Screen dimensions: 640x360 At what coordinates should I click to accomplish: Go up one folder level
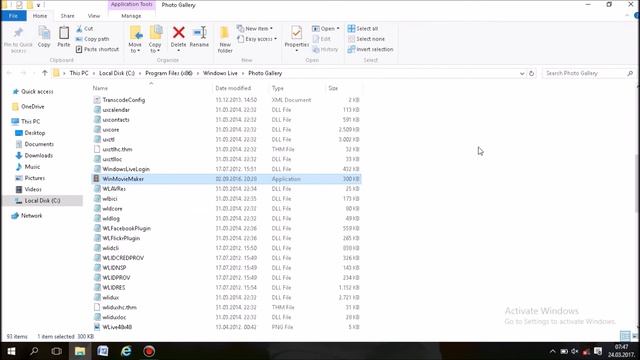(44, 73)
